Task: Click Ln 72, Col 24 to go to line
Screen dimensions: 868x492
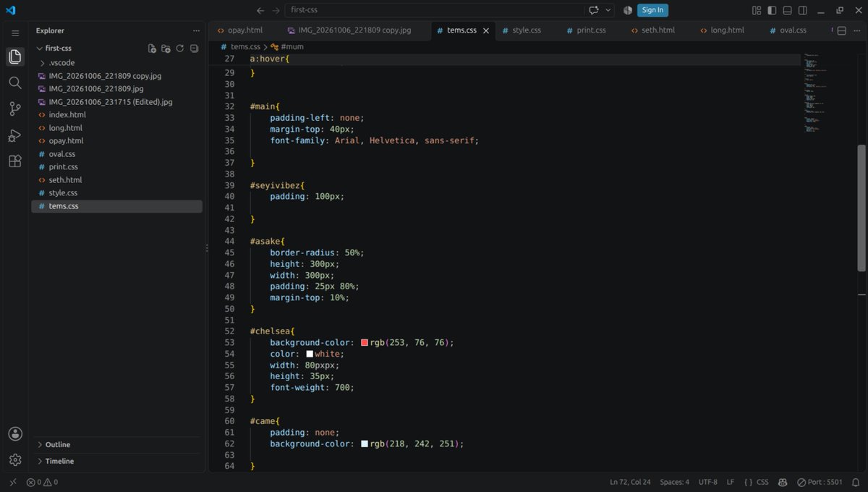Action: pos(630,482)
